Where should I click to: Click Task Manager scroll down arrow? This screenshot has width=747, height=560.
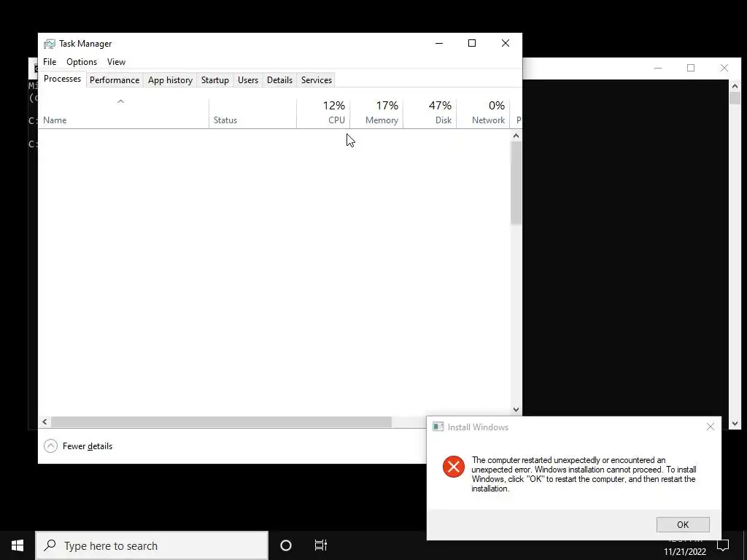click(516, 410)
